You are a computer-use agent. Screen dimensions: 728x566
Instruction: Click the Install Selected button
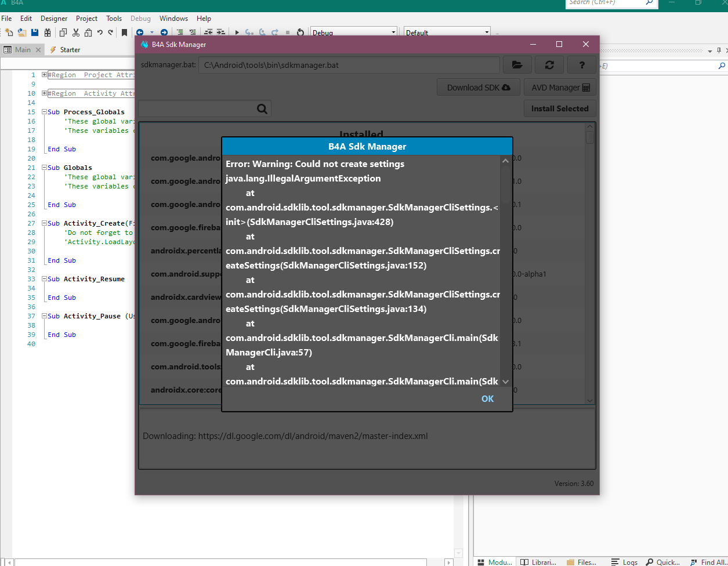click(x=560, y=108)
